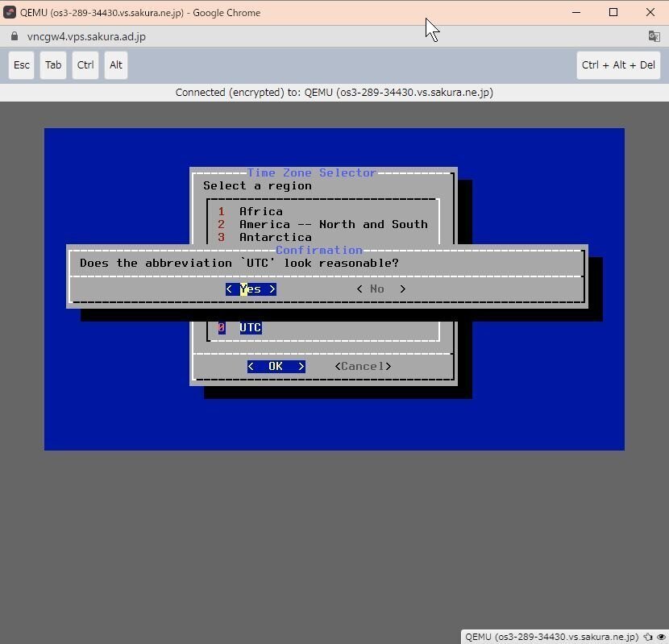669x644 pixels.
Task: Click the QEMU favicon in title bar
Action: pos(10,12)
